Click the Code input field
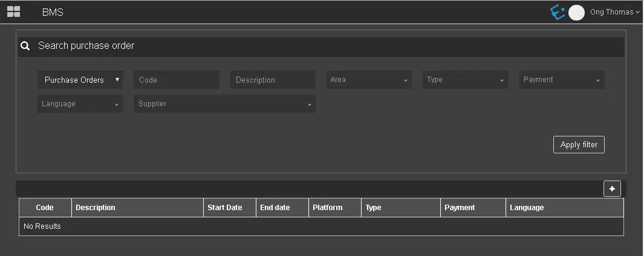 coord(177,80)
